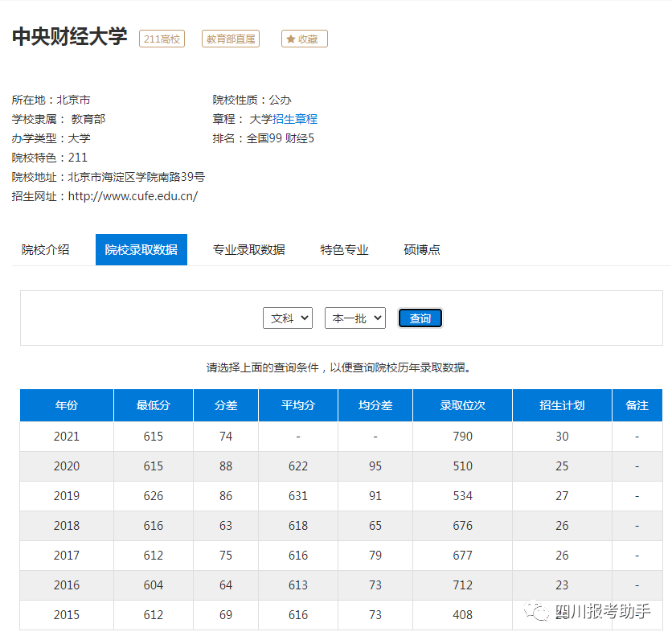Select the 2017 year cell
Viewport: 672px width, 640px height.
[67, 556]
